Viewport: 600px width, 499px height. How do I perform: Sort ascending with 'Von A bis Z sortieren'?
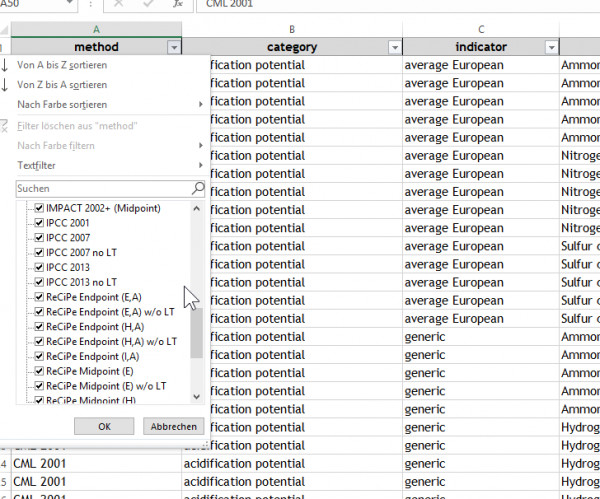(62, 65)
